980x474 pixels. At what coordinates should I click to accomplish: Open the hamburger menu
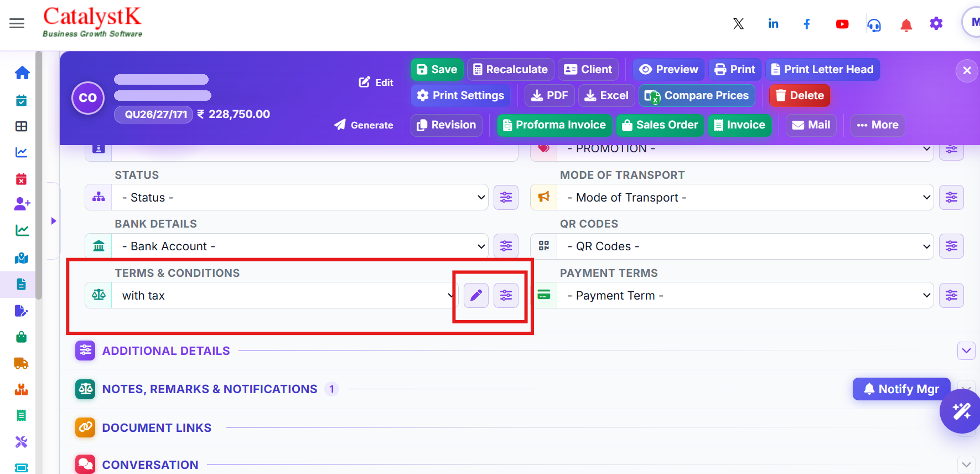17,23
